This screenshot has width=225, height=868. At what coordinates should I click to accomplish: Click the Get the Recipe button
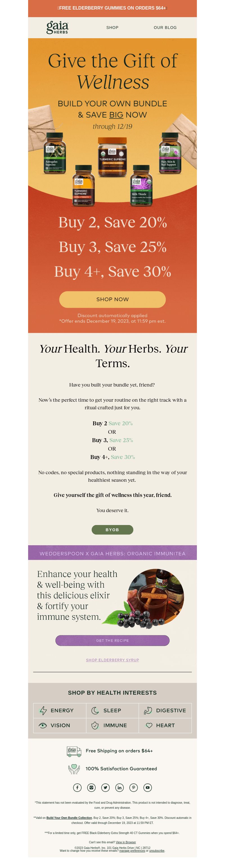click(112, 640)
